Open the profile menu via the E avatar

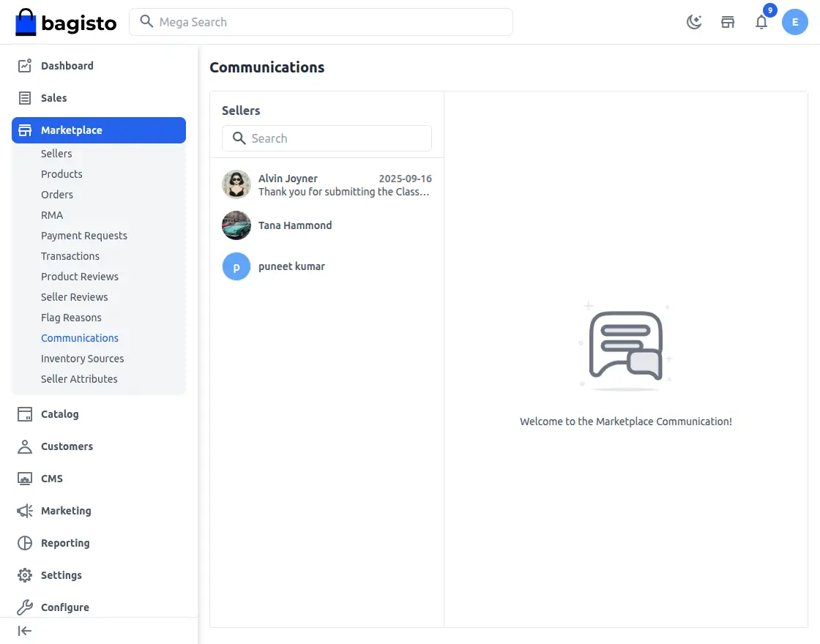coord(795,22)
